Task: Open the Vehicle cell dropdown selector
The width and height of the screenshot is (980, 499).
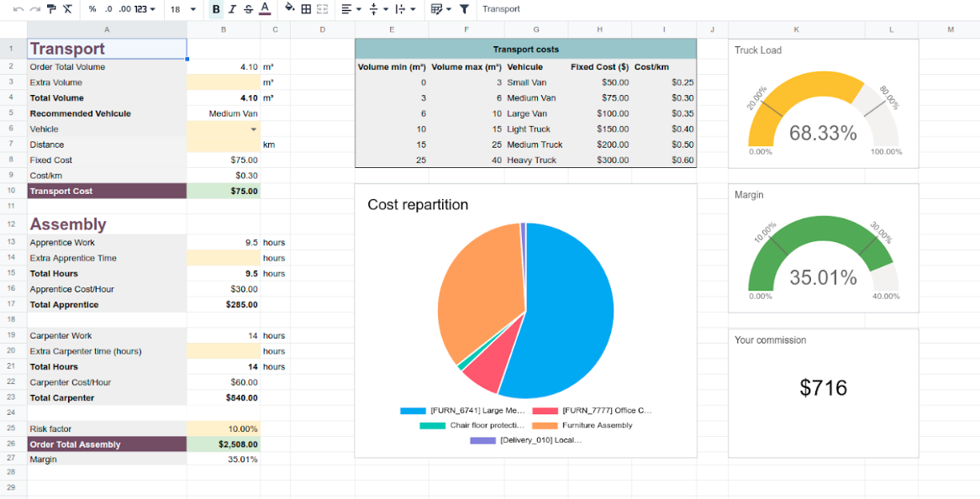Action: pos(251,129)
